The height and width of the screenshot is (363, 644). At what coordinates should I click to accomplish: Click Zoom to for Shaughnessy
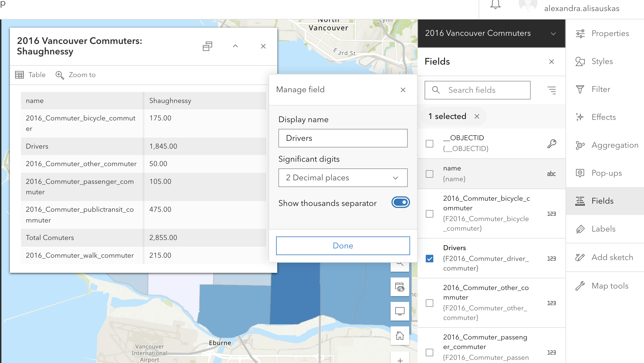[x=76, y=75]
